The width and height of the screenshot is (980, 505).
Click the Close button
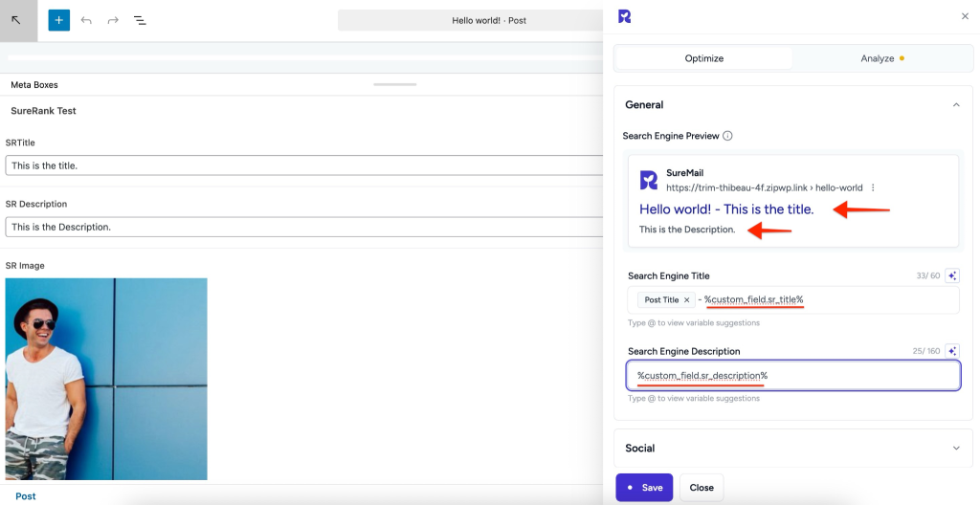click(702, 488)
